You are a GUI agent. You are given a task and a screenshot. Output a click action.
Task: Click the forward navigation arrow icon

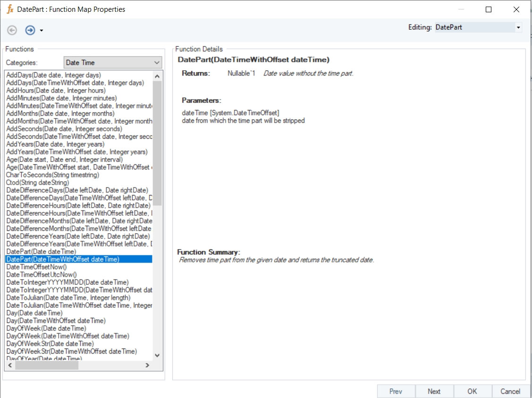click(30, 30)
